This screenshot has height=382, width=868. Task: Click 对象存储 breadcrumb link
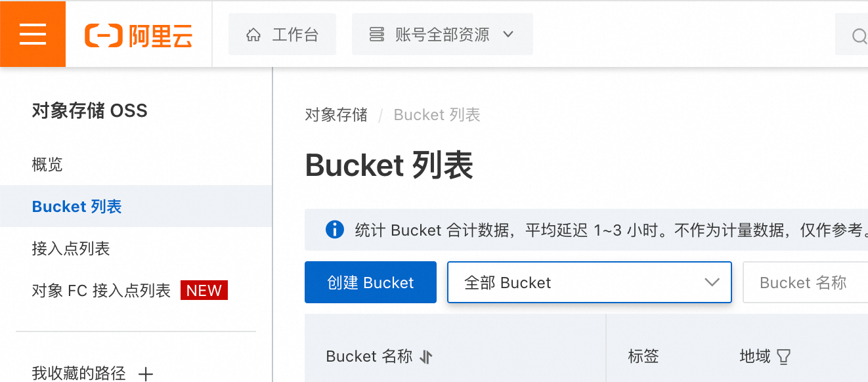click(x=336, y=115)
